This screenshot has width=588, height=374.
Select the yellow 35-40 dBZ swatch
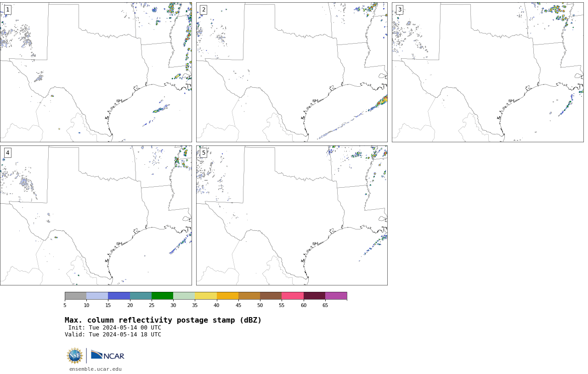pyautogui.click(x=206, y=296)
